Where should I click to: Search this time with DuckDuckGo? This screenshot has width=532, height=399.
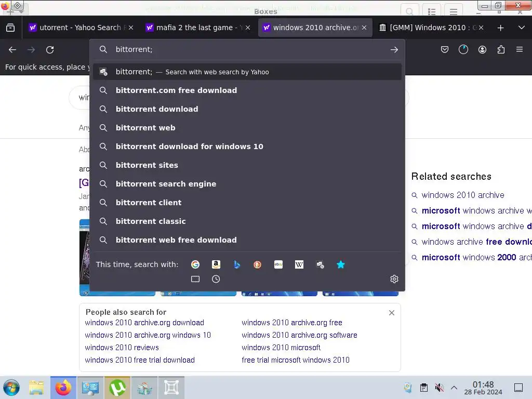tap(258, 264)
